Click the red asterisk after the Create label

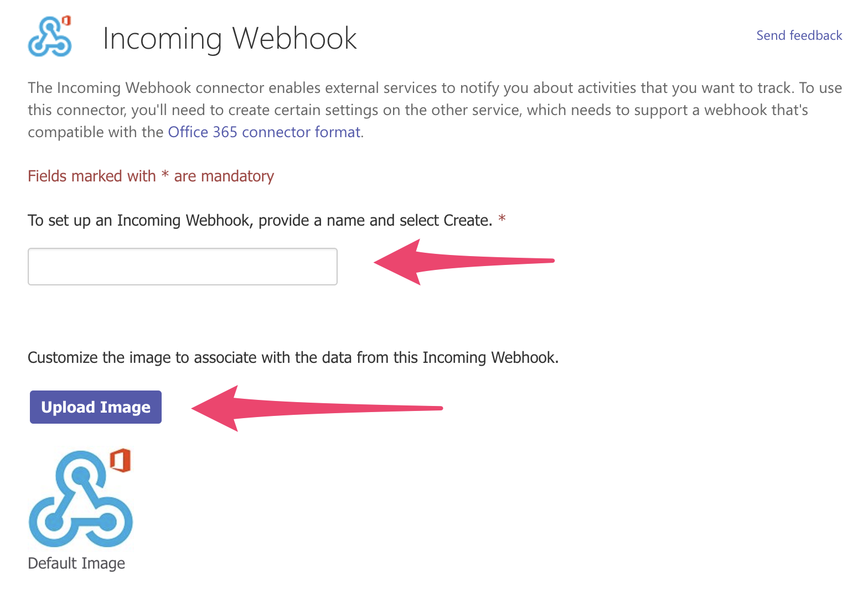pos(502,218)
